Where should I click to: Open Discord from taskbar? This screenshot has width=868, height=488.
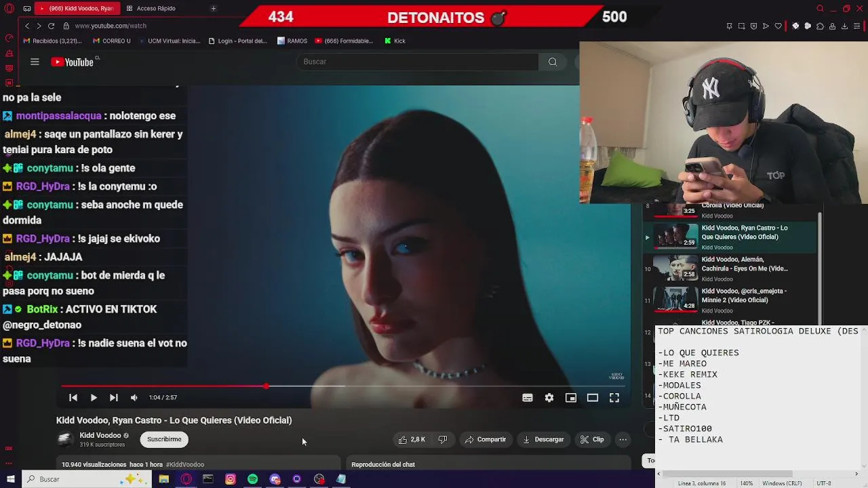pyautogui.click(x=275, y=479)
